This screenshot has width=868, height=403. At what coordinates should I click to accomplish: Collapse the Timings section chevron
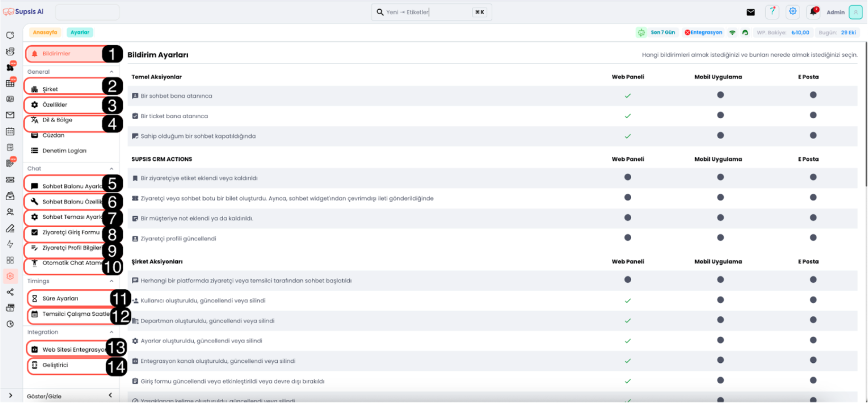(112, 281)
